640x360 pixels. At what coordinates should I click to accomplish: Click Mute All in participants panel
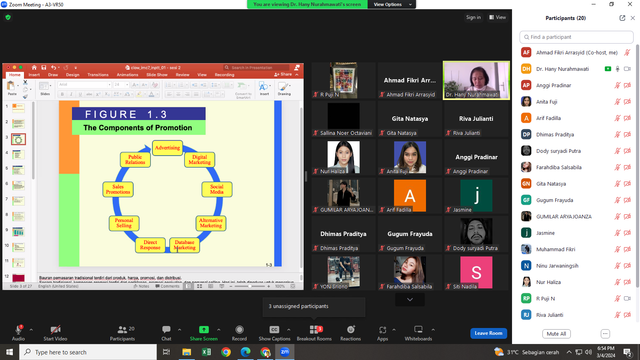pyautogui.click(x=556, y=334)
